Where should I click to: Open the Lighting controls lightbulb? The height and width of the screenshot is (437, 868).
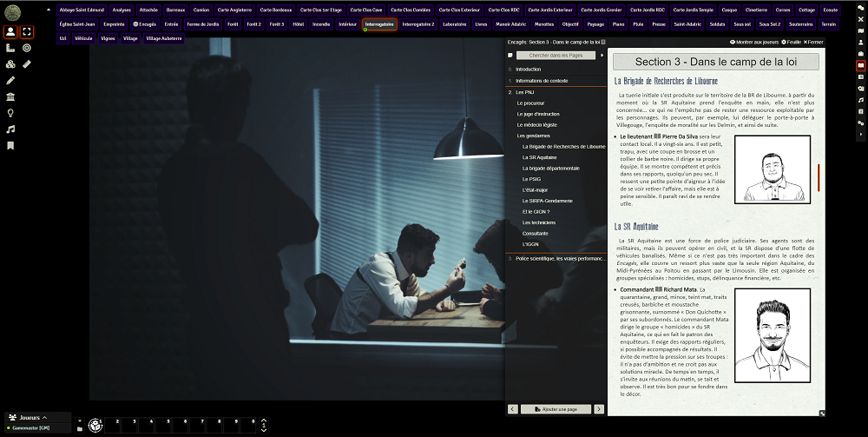(x=10, y=113)
